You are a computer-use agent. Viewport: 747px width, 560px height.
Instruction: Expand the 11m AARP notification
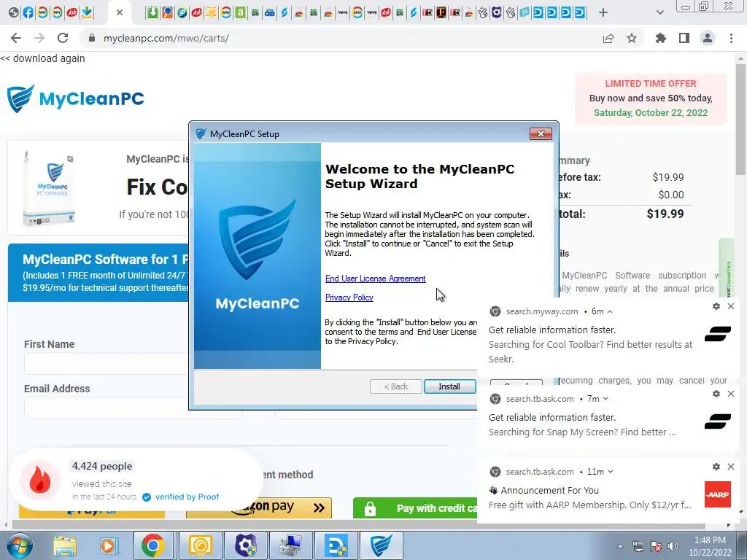click(611, 472)
